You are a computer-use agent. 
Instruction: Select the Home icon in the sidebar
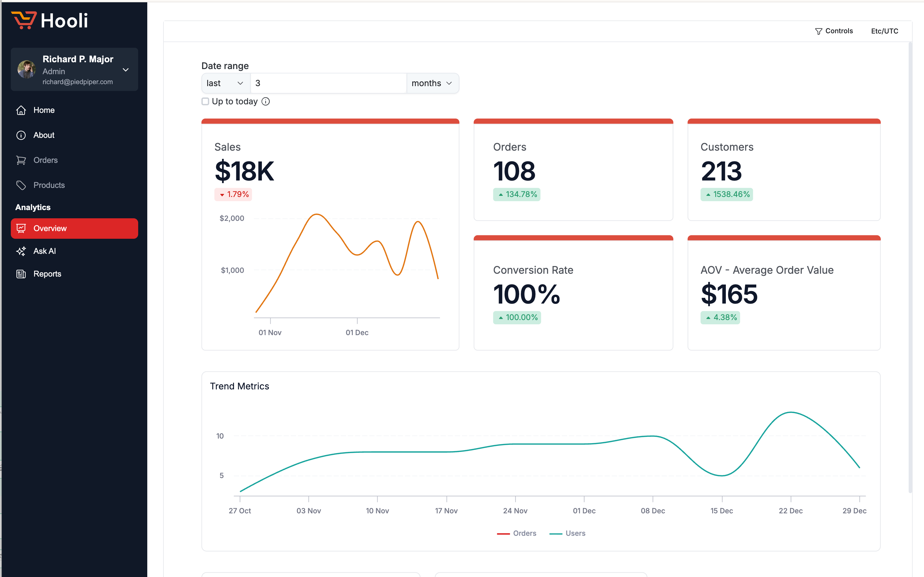click(x=21, y=110)
